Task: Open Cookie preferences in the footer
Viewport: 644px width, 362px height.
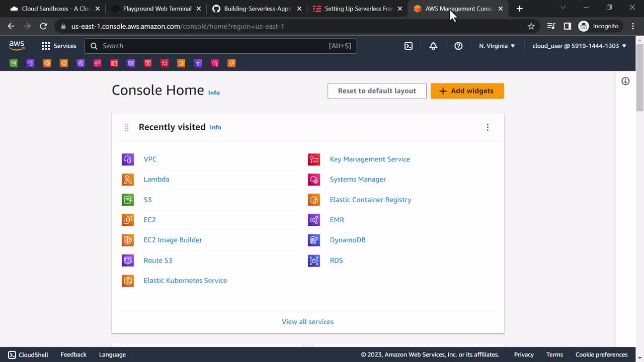Action: tap(601, 354)
